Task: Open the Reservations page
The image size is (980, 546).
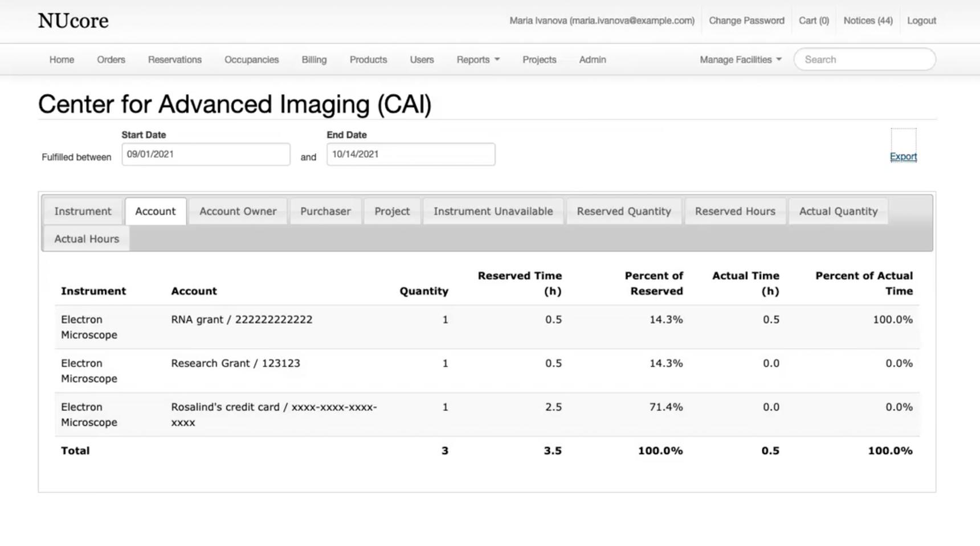Action: coord(174,60)
